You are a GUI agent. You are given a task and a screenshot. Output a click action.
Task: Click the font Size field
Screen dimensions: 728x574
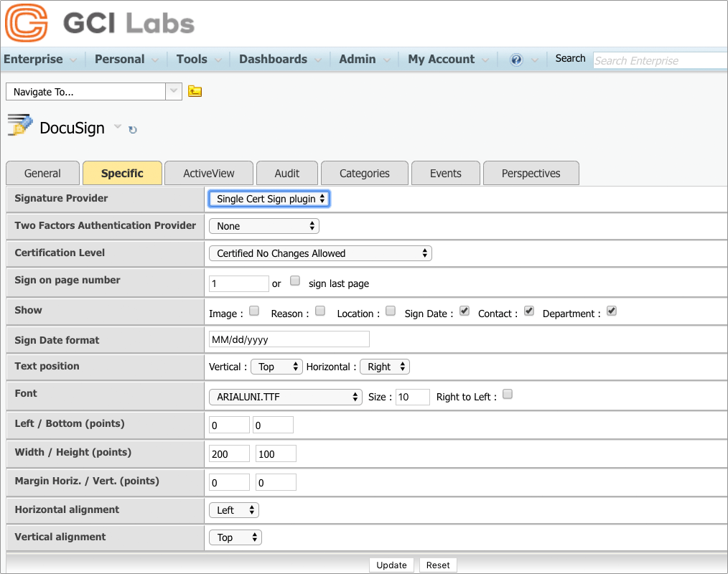(413, 397)
